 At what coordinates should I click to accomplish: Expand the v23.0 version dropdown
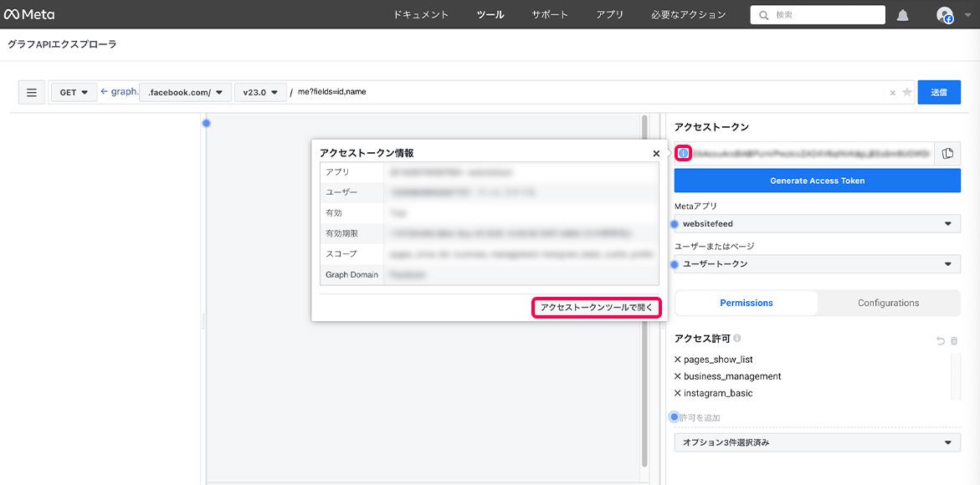259,92
